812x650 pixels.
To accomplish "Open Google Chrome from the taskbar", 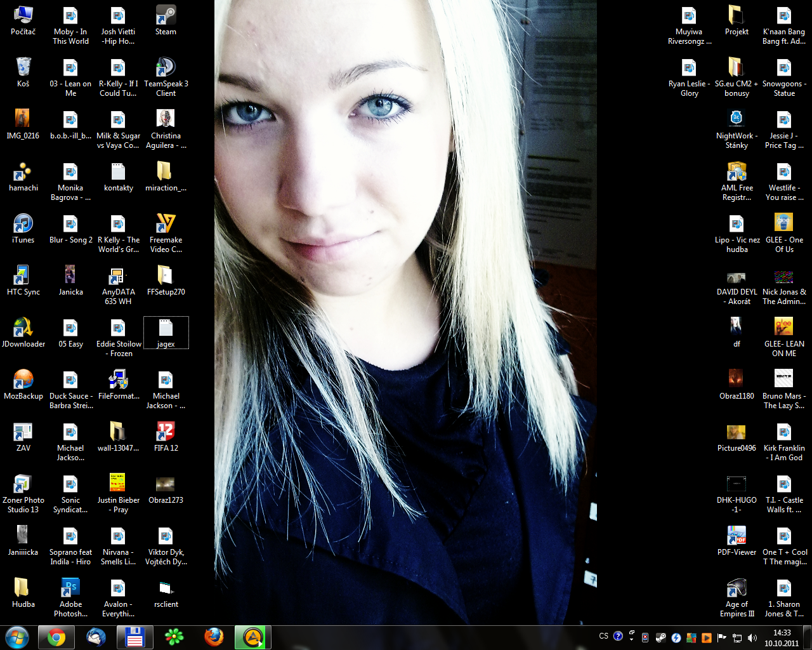I will point(56,637).
